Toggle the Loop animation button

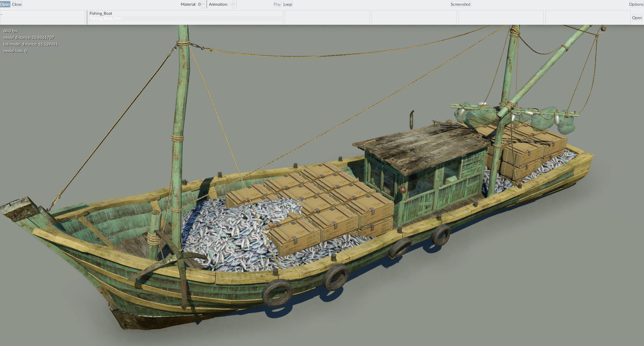[x=288, y=4]
